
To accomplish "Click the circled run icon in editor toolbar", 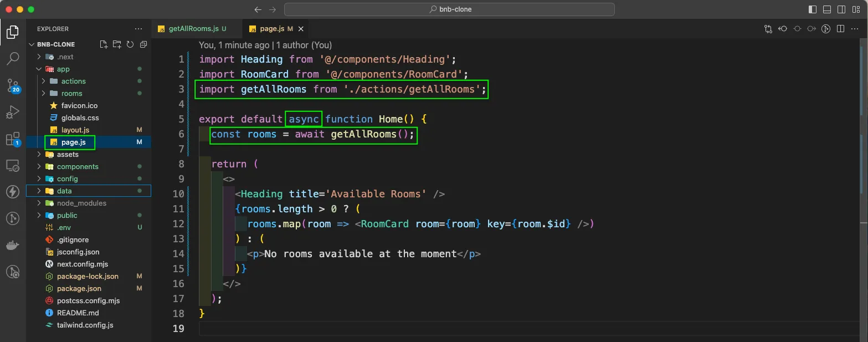I will pyautogui.click(x=826, y=29).
